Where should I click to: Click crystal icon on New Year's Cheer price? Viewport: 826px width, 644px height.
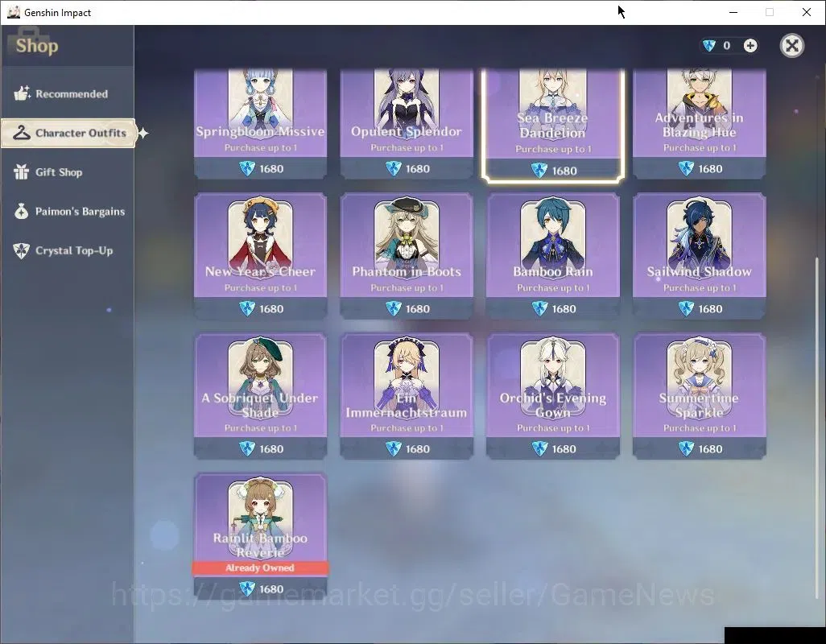247,308
